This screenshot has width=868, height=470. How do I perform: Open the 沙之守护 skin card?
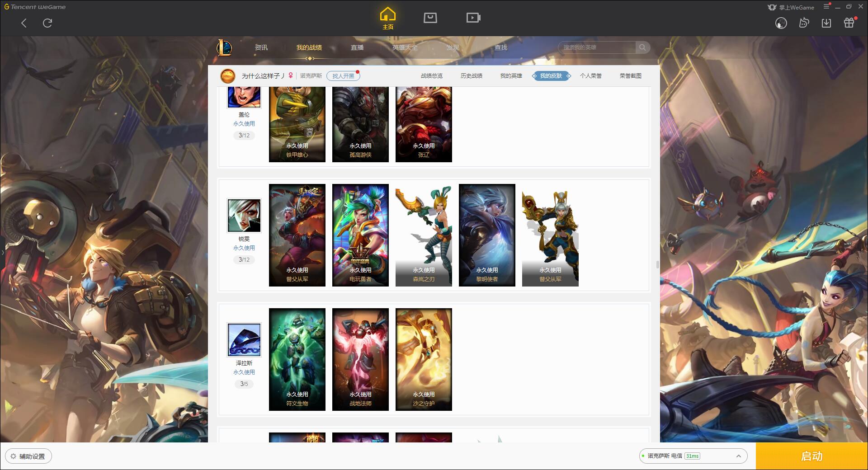coord(424,359)
